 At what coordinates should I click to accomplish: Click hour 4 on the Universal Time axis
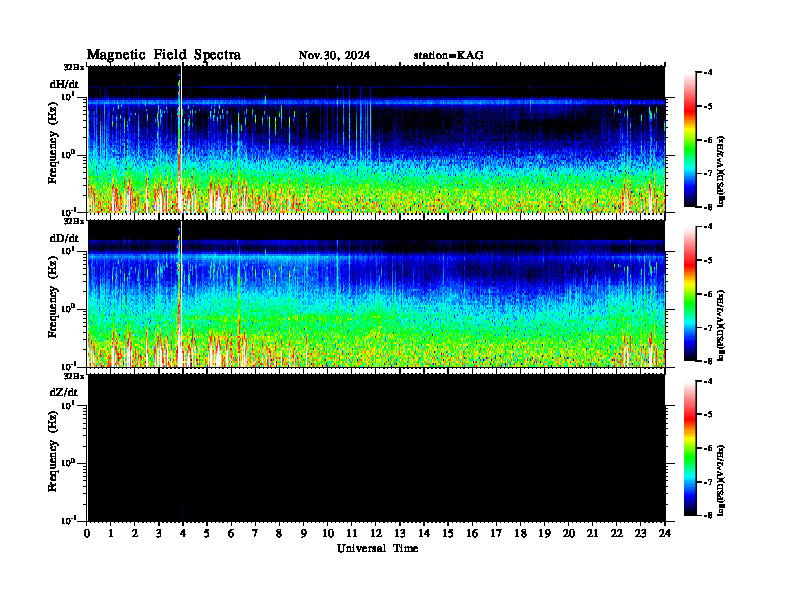pos(183,533)
